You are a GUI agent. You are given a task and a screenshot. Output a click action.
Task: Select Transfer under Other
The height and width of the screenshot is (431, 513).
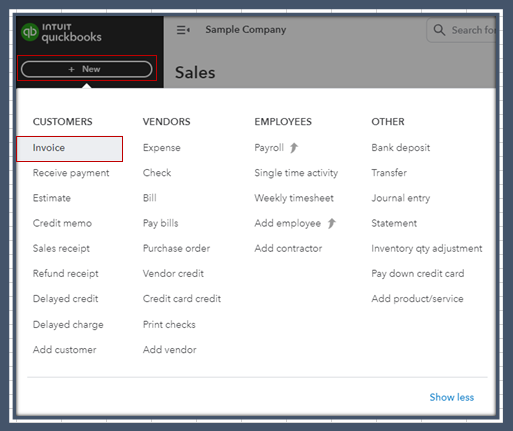[x=389, y=173]
